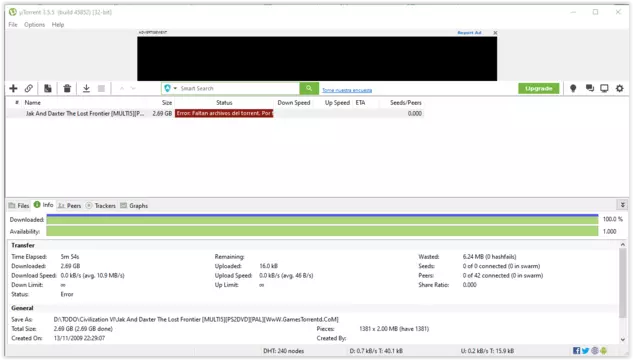This screenshot has height=360, width=633.
Task: Follow the Toma nuestra encuesta link
Action: point(347,90)
